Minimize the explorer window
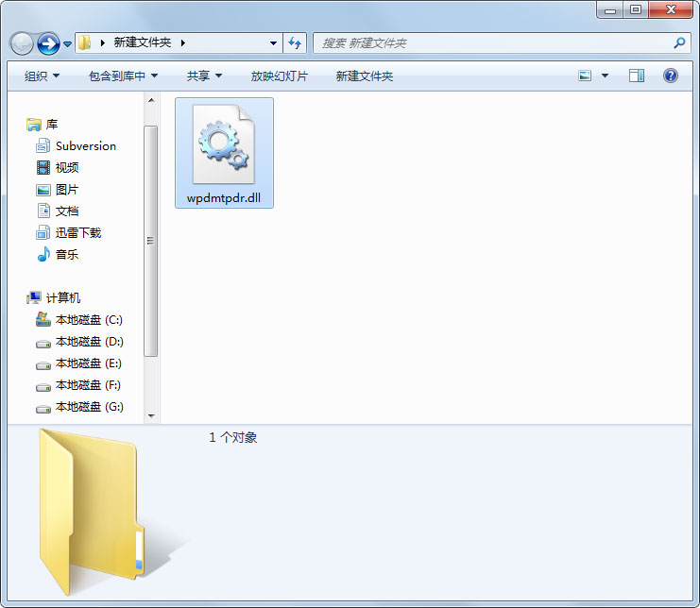 coord(610,9)
